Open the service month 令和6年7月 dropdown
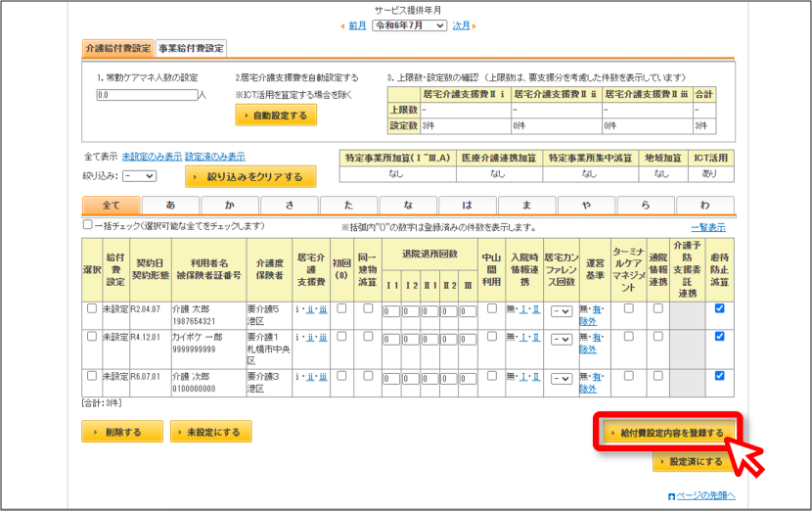The image size is (812, 511). [x=410, y=25]
